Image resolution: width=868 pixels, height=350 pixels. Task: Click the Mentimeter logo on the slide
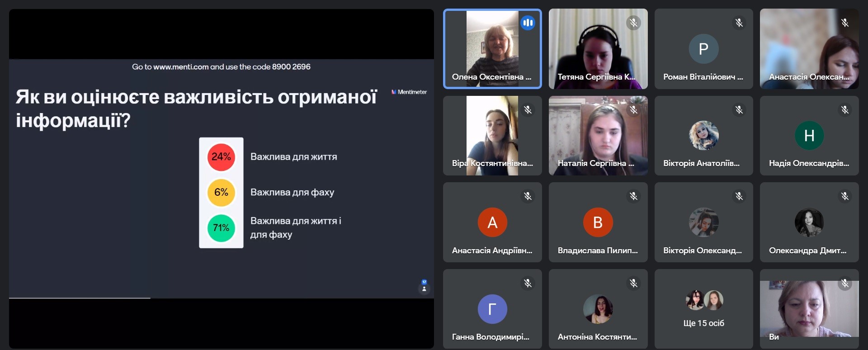point(409,92)
